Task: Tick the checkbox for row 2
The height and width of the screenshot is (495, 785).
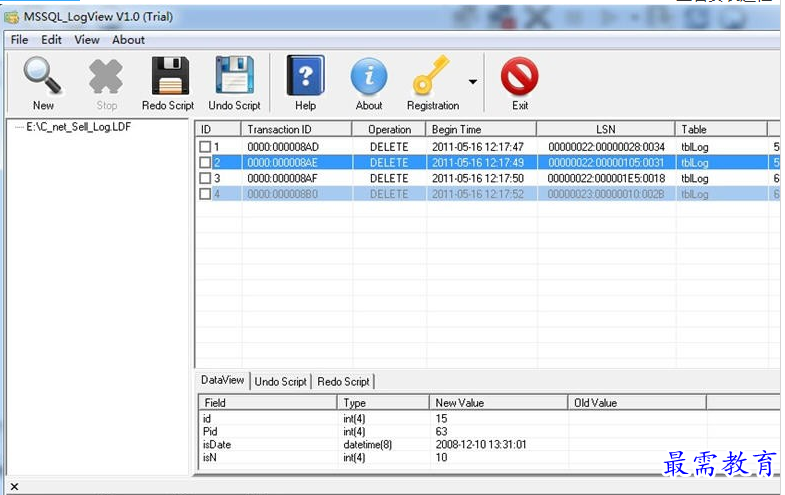Action: [205, 162]
